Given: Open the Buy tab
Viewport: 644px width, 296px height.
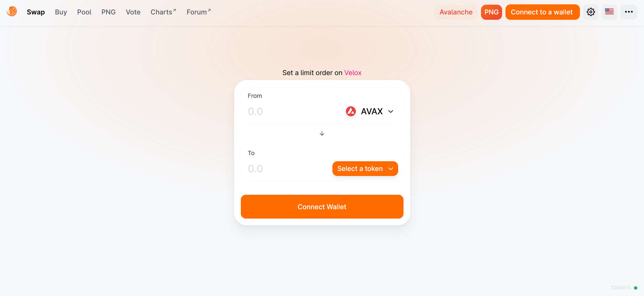Looking at the screenshot, I should [61, 12].
